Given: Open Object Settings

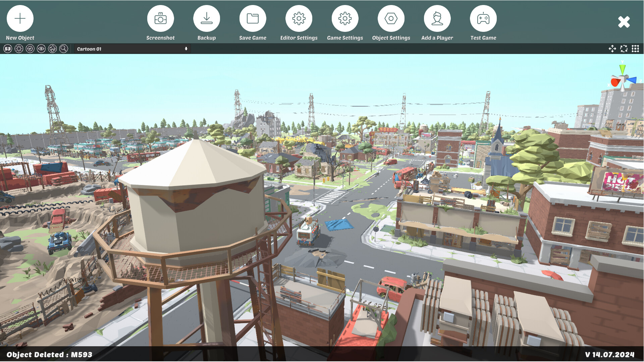Looking at the screenshot, I should coord(391,18).
